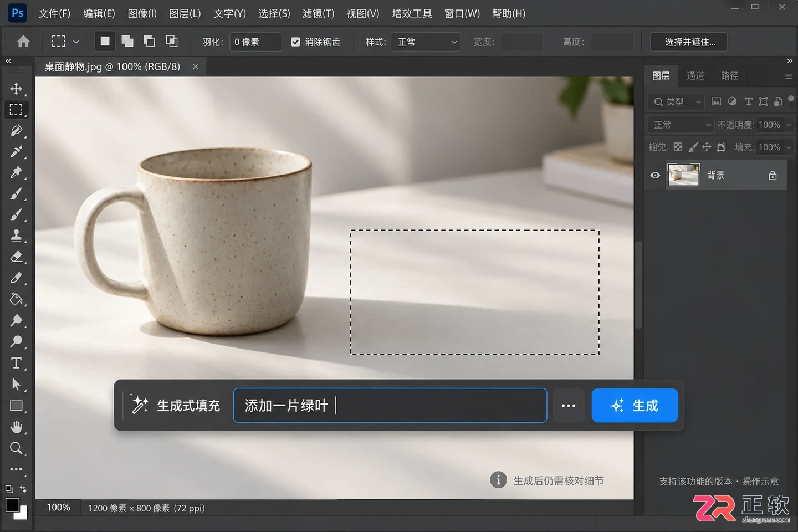Screen dimensions: 798x532
Task: Open the 样式 dropdown showing 正常
Action: 426,42
